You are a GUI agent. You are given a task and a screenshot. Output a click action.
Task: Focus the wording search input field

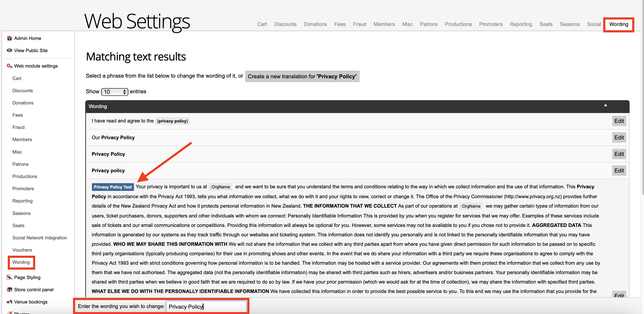click(206, 306)
